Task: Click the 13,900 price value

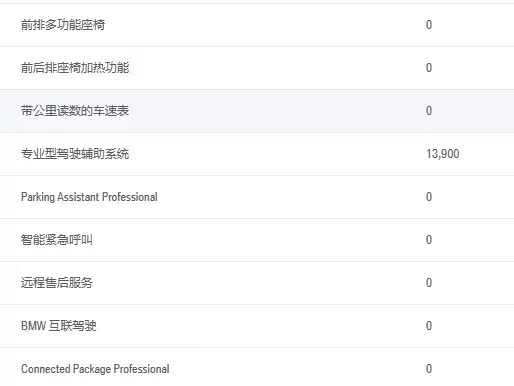Action: [x=443, y=154]
